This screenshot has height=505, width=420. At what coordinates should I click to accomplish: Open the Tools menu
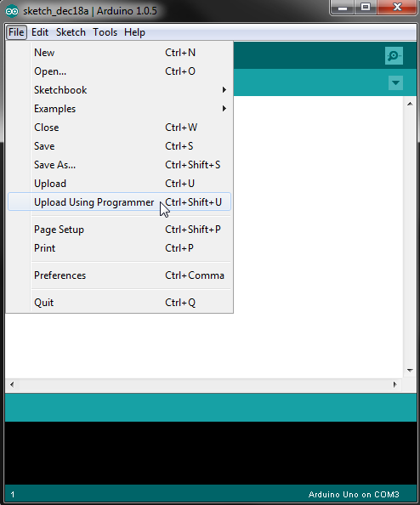coord(105,32)
